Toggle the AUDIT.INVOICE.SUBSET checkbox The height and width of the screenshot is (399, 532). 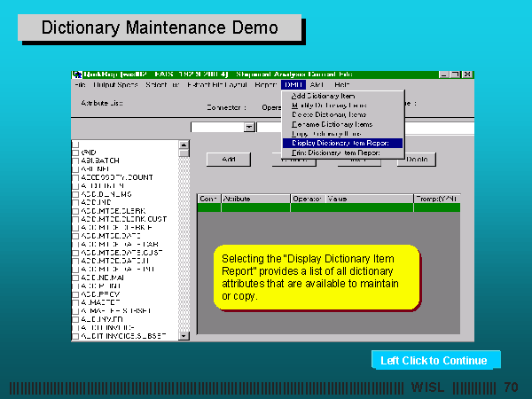[75, 336]
